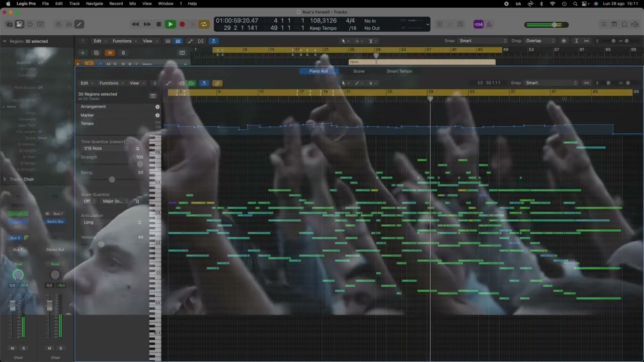Viewport: 644px width, 362px height.
Task: Click the Add Track plus button
Action: tap(83, 53)
